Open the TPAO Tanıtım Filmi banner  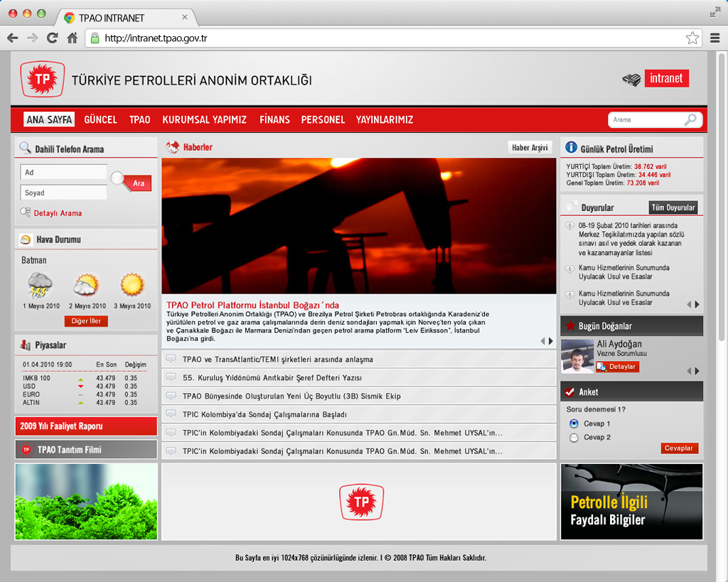[86, 449]
